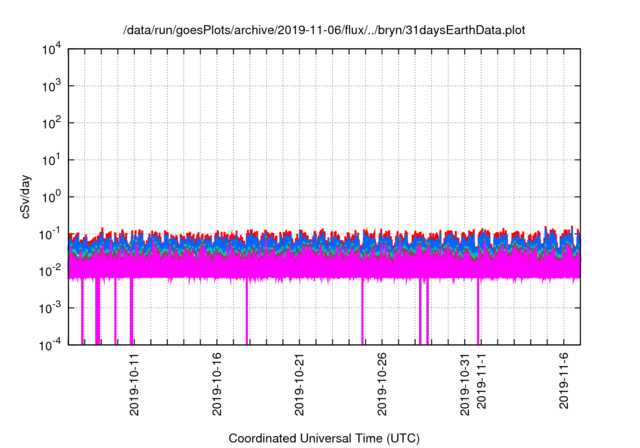Click the 10^-1 y-axis tick label
Viewport: 640px width, 448px height.
[51, 234]
